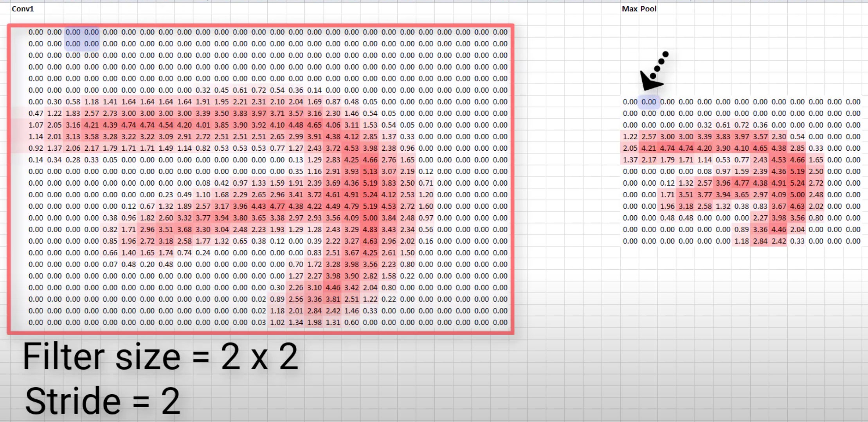Click the 1.58 cell in Conv1
868x422 pixels.
[x=389, y=276]
